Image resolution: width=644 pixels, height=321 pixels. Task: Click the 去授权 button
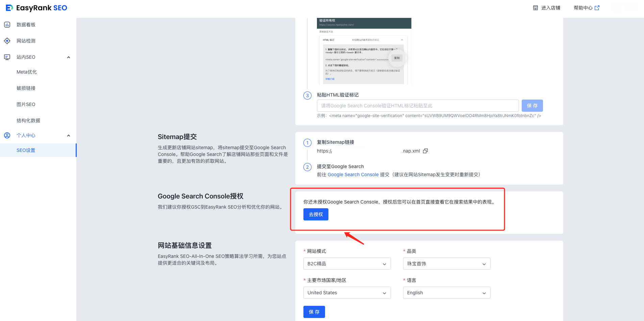316,214
